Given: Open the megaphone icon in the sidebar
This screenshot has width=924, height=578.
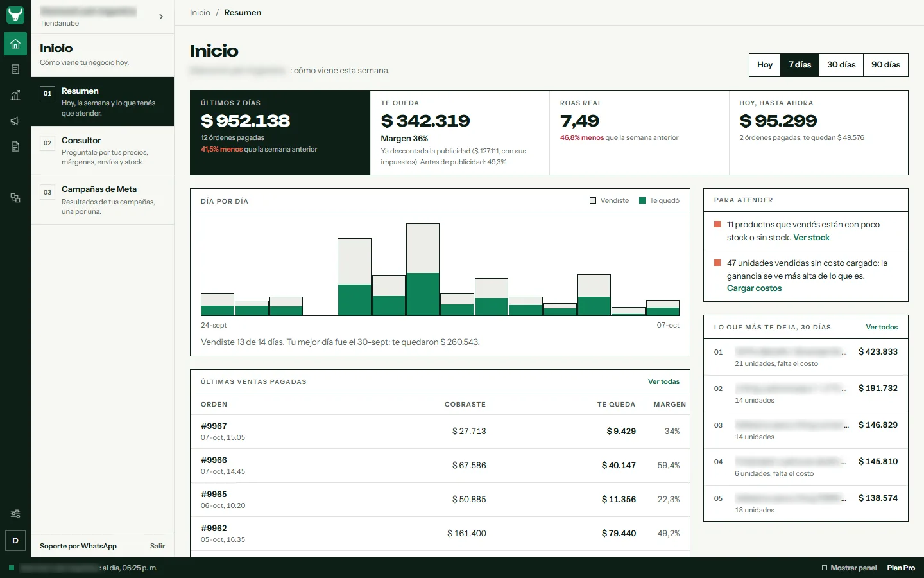Looking at the screenshot, I should (15, 121).
